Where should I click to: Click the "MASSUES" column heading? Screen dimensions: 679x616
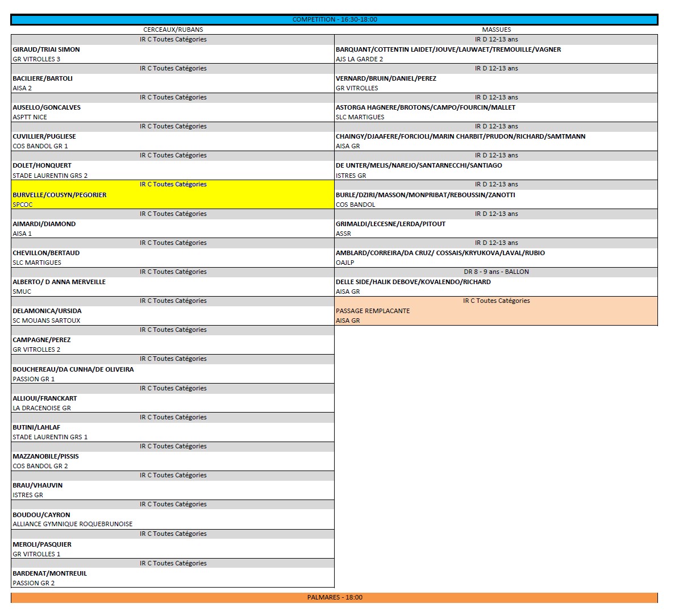pyautogui.click(x=496, y=30)
